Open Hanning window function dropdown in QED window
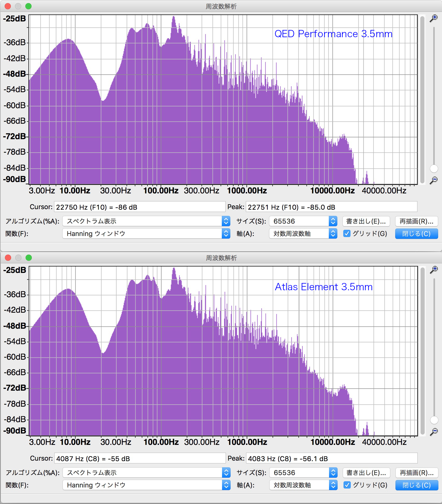The image size is (442, 504). pos(146,233)
